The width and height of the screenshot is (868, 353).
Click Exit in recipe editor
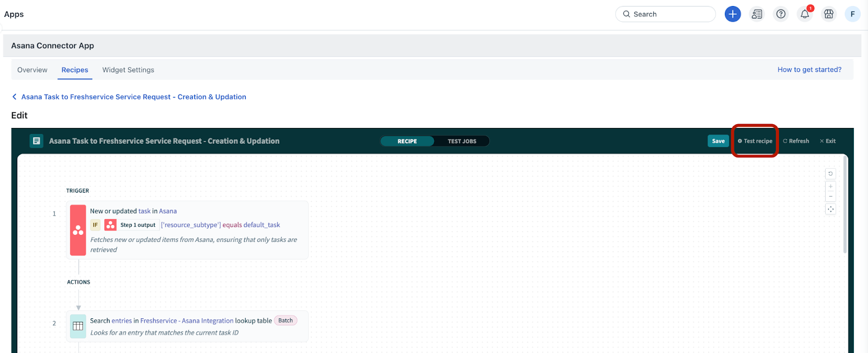point(828,141)
